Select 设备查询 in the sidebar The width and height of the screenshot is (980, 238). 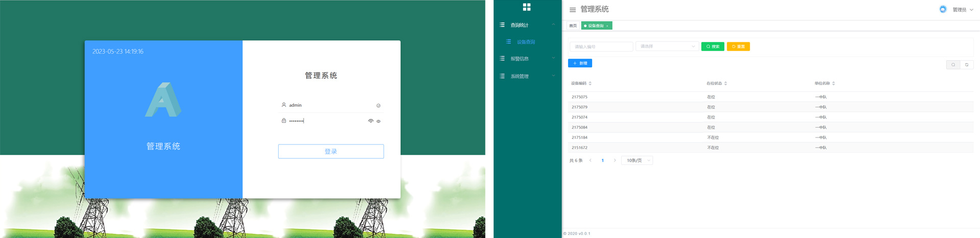pyautogui.click(x=526, y=42)
